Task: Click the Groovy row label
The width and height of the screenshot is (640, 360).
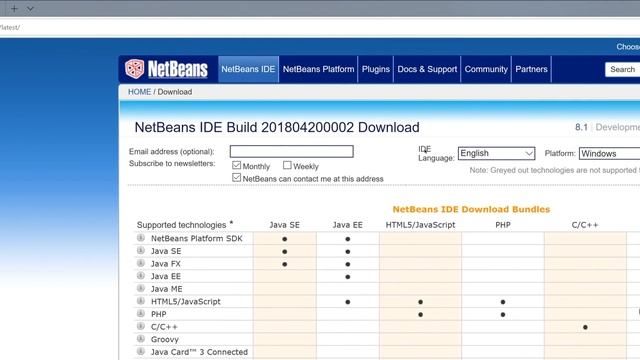Action: pyautogui.click(x=165, y=340)
